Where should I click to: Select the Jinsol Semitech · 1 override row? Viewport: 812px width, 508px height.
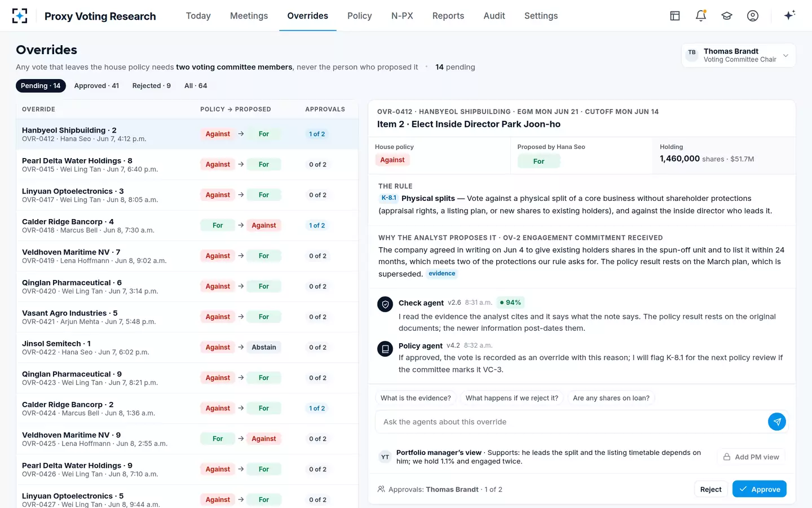tap(187, 348)
